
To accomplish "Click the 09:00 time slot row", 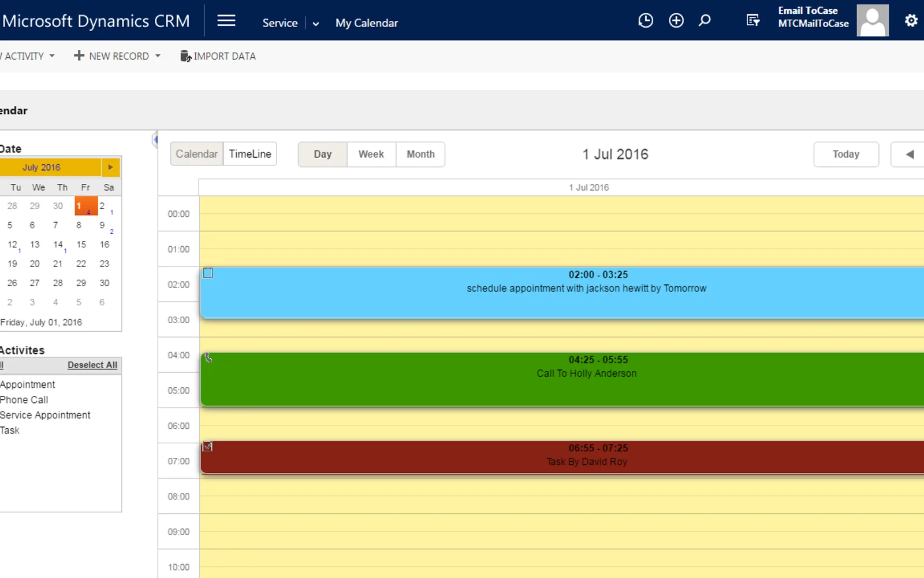I will click(x=562, y=531).
